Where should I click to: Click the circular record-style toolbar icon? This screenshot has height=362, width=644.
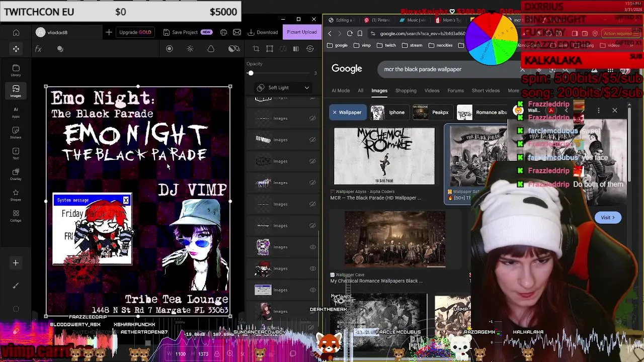(170, 49)
